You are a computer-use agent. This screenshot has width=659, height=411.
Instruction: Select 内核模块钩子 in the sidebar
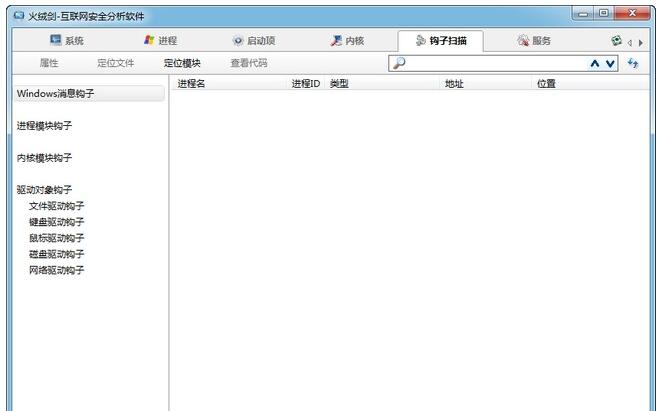[44, 158]
